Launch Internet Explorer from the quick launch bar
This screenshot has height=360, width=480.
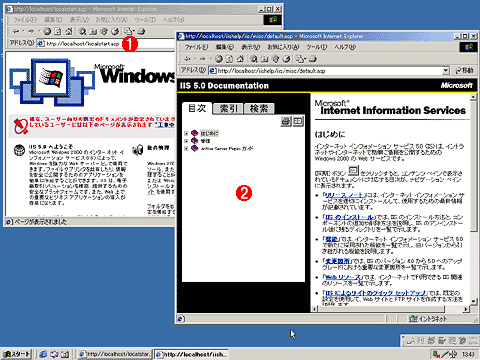coord(43,354)
